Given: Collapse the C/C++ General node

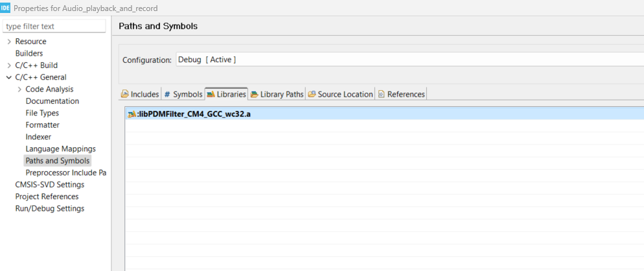Looking at the screenshot, I should click(9, 77).
